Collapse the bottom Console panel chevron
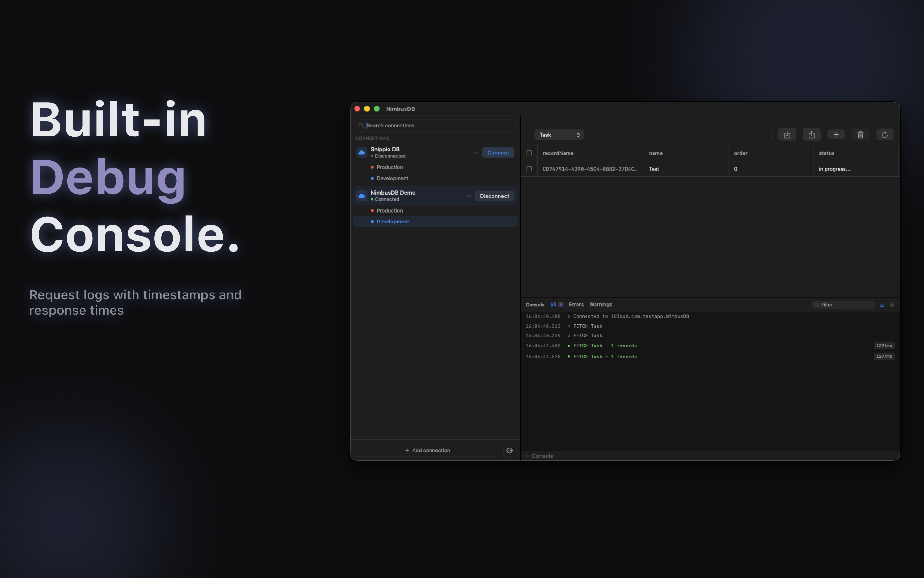 coord(528,456)
